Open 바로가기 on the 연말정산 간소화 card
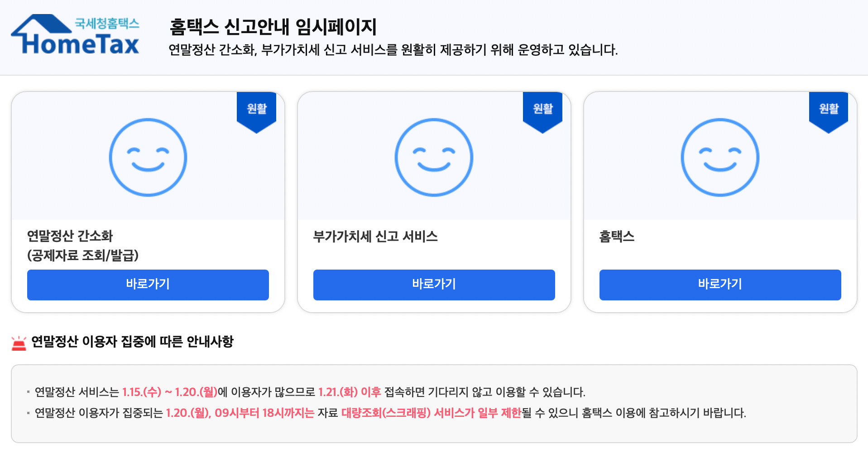 coord(148,285)
